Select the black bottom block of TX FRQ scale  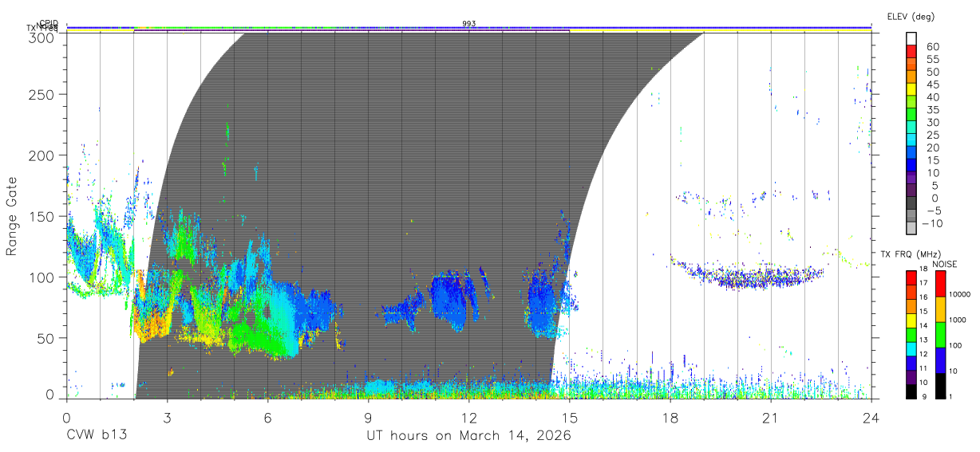coord(911,391)
